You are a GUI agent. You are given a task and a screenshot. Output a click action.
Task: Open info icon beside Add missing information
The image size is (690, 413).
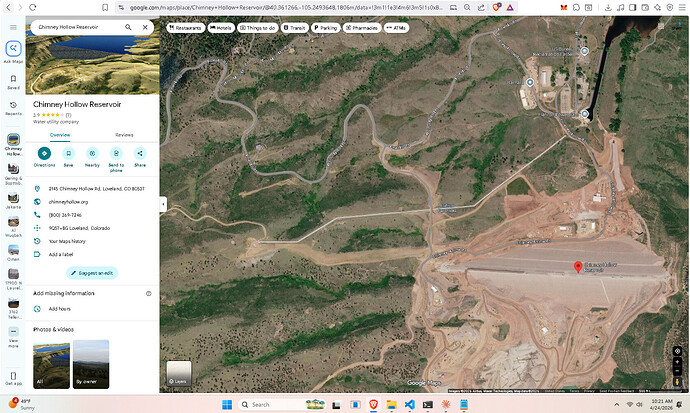point(149,293)
